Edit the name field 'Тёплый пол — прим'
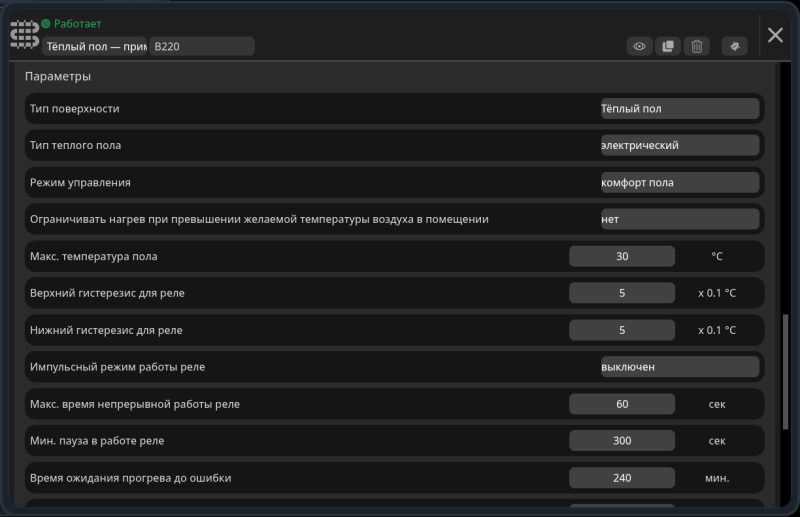This screenshot has width=800, height=517. click(x=95, y=46)
